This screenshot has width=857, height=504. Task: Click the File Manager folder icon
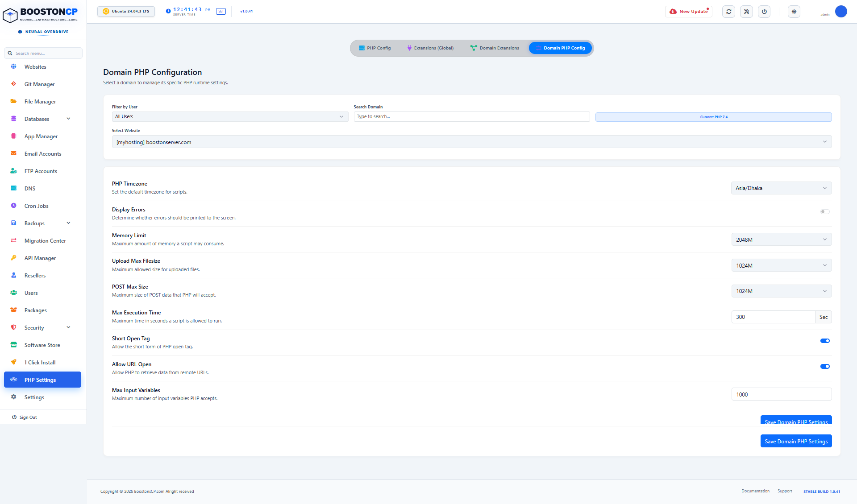(x=14, y=101)
